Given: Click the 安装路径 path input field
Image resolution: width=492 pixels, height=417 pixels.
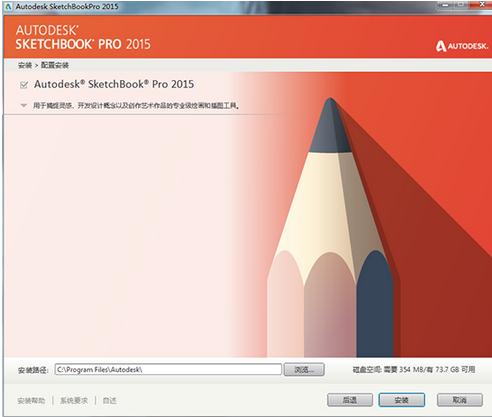Looking at the screenshot, I should point(168,369).
